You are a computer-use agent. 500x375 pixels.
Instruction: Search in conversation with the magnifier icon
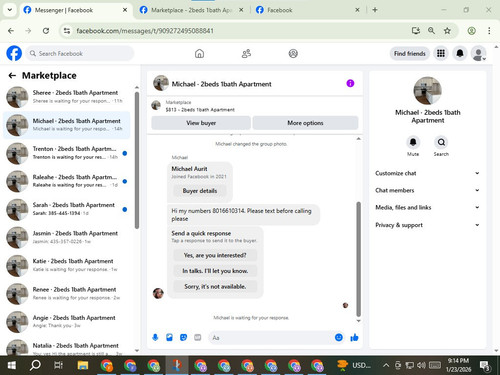pos(441,142)
